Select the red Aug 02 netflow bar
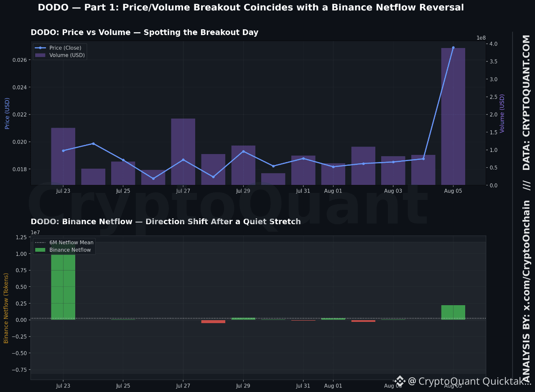 (x=363, y=321)
